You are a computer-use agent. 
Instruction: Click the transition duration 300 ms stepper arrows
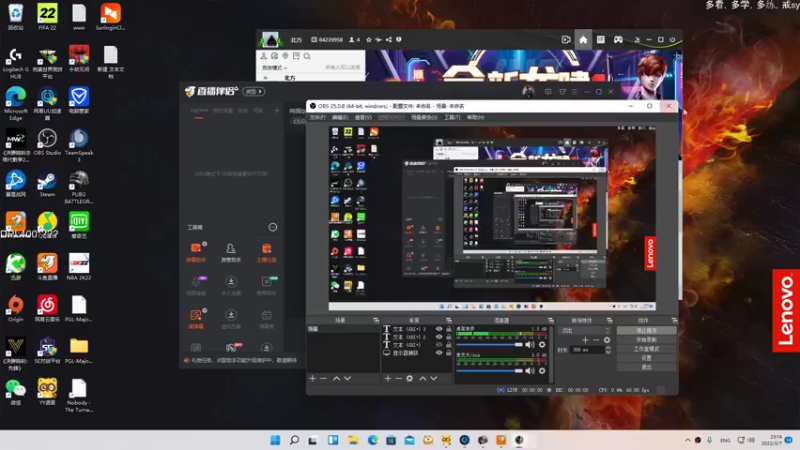point(608,350)
